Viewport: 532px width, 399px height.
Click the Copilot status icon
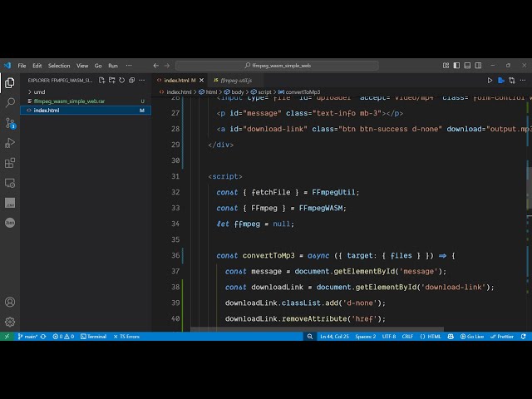coord(451,336)
